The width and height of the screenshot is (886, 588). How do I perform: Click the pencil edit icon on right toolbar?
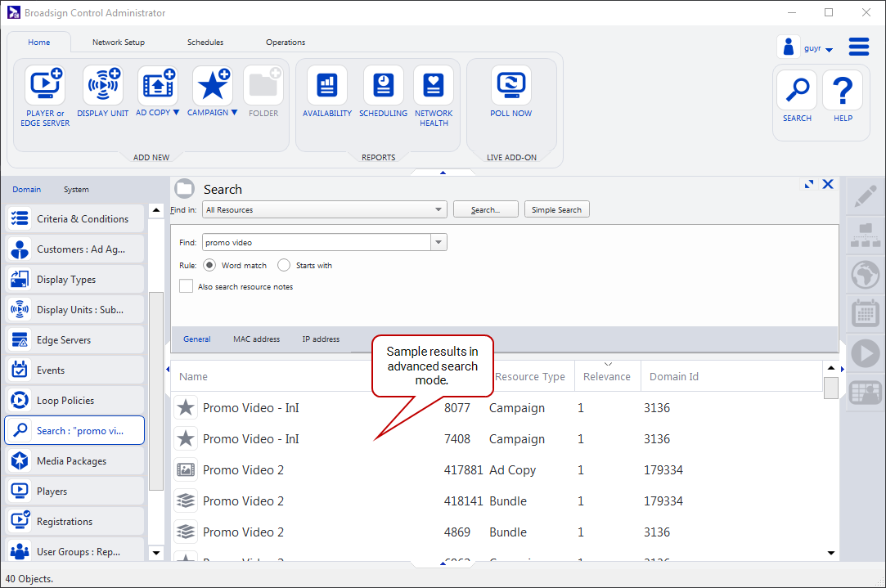865,197
